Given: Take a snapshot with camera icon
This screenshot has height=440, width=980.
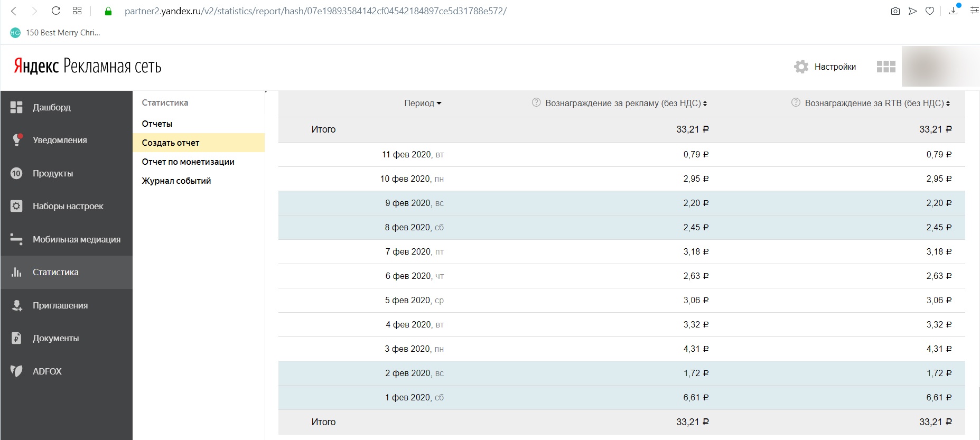Looking at the screenshot, I should pos(895,11).
